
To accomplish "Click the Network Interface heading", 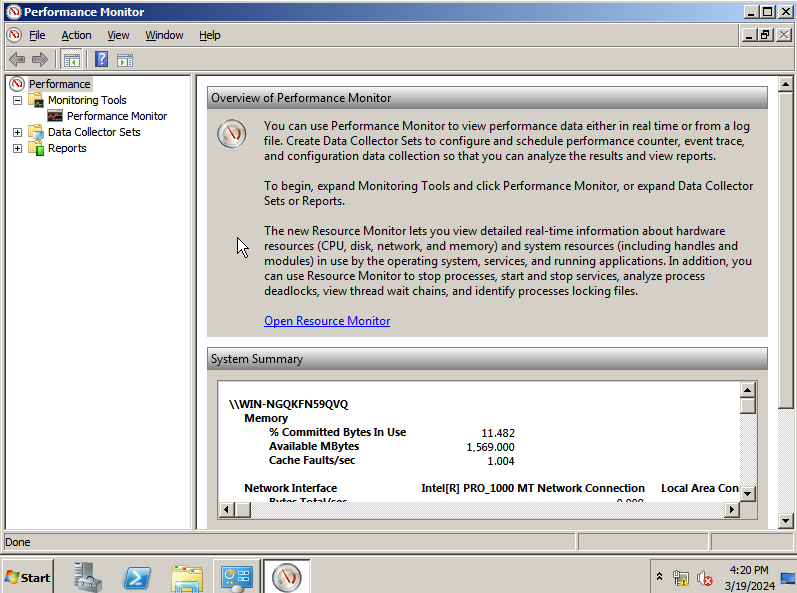I will pyautogui.click(x=290, y=488).
